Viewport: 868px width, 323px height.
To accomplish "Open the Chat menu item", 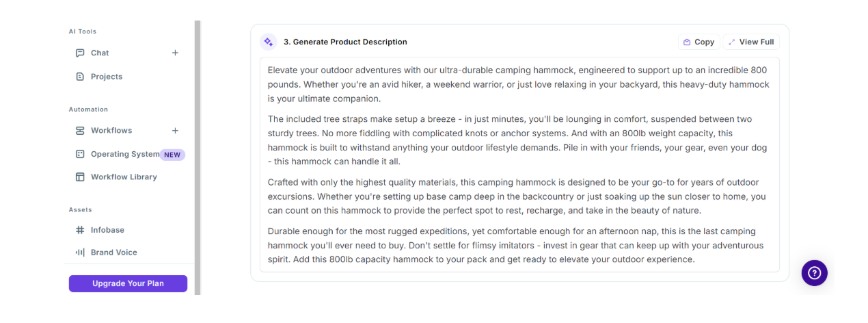I will point(100,53).
